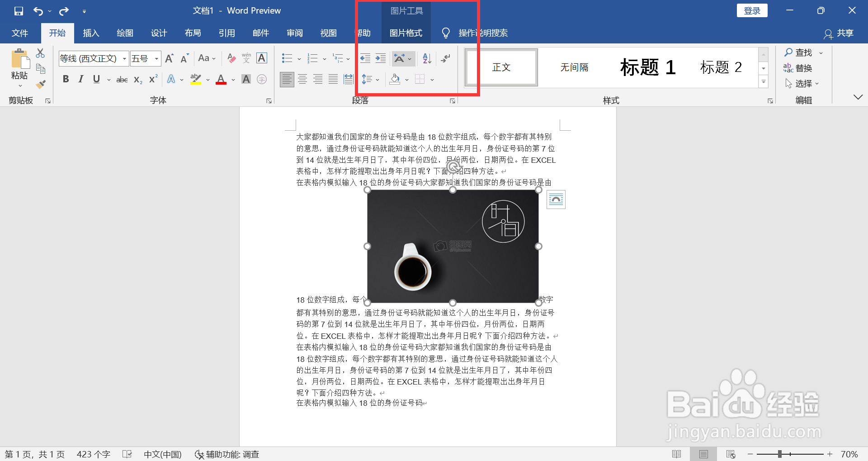Open the 插入 ribbon tab
The height and width of the screenshot is (461, 868).
coord(91,33)
